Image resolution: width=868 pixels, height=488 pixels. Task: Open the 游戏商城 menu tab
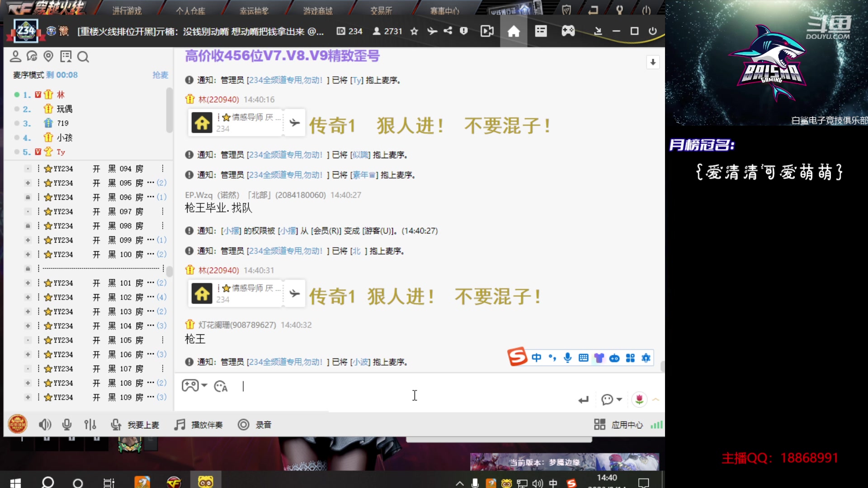pos(318,10)
